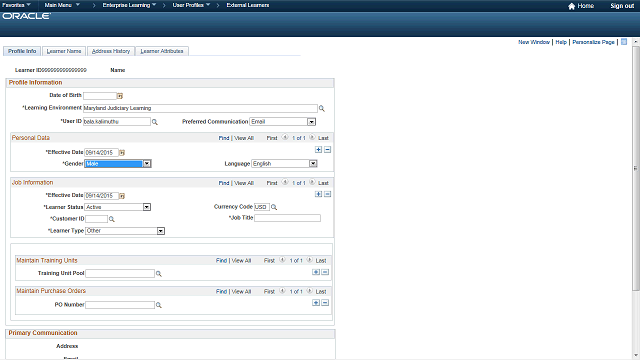Click Oracle logo
640x360 pixels.
coord(27,16)
